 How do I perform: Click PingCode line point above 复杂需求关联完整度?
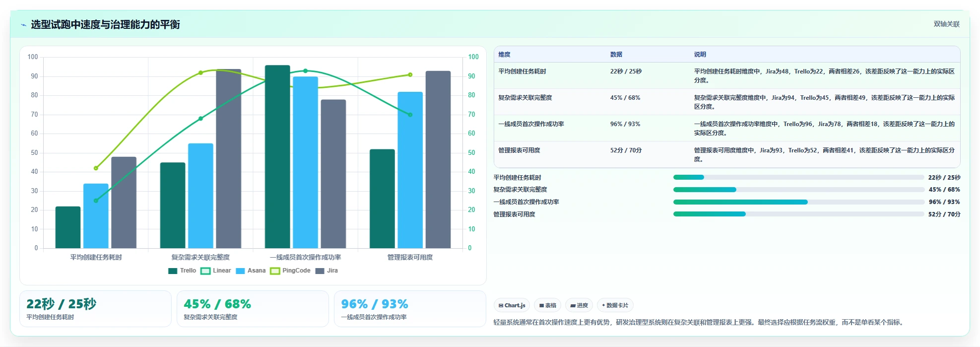200,72
